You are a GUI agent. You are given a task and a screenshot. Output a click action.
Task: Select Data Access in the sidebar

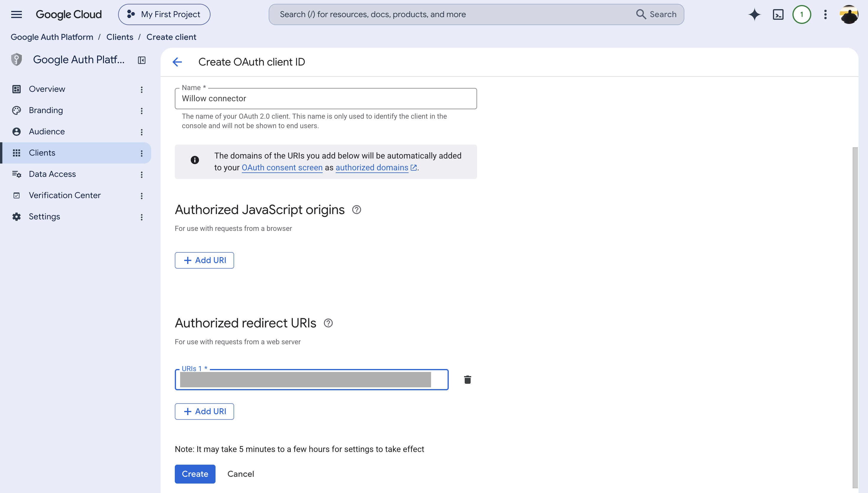76,174
